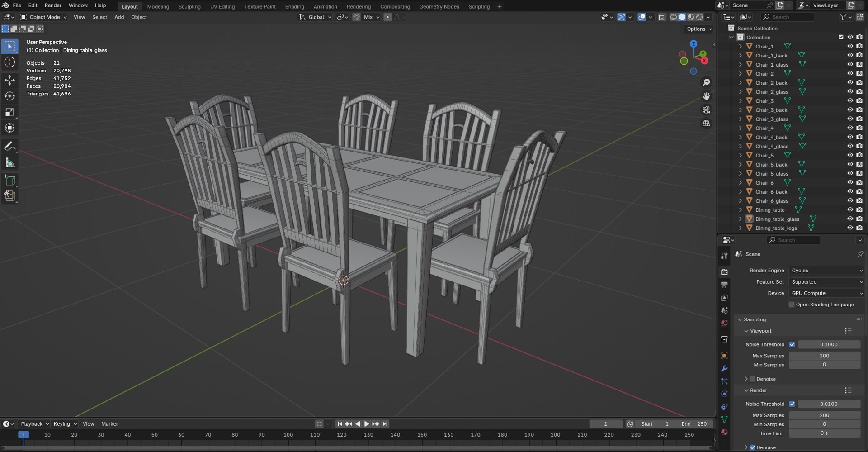Click the viewport zoom magnifier icon
The width and height of the screenshot is (868, 452).
(706, 82)
